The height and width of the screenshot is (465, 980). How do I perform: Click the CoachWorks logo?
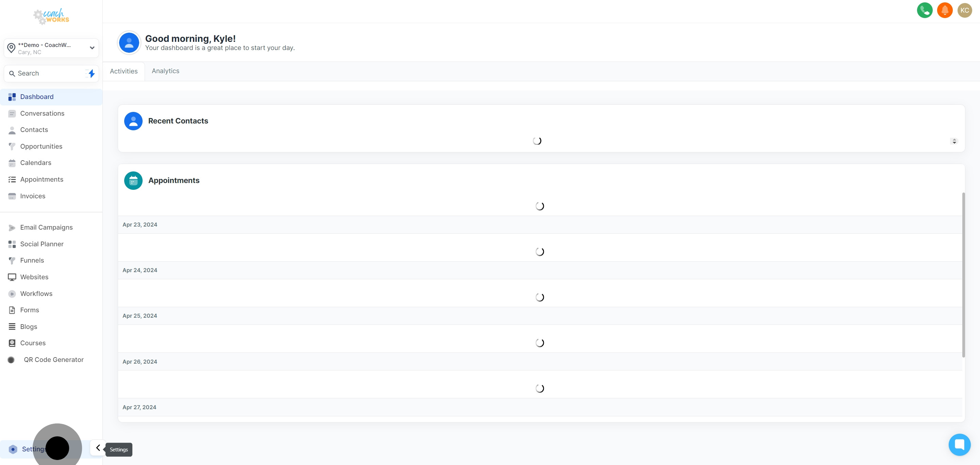point(51,16)
